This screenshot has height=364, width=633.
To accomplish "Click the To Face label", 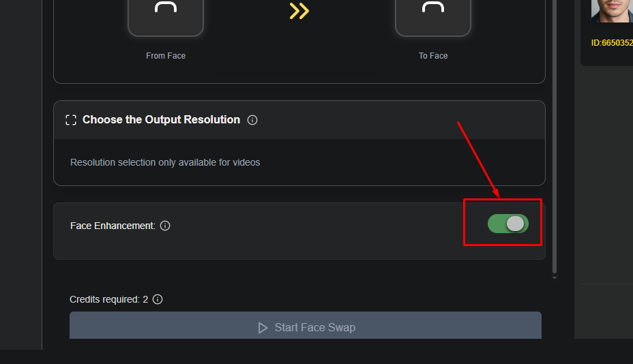I will pos(432,56).
